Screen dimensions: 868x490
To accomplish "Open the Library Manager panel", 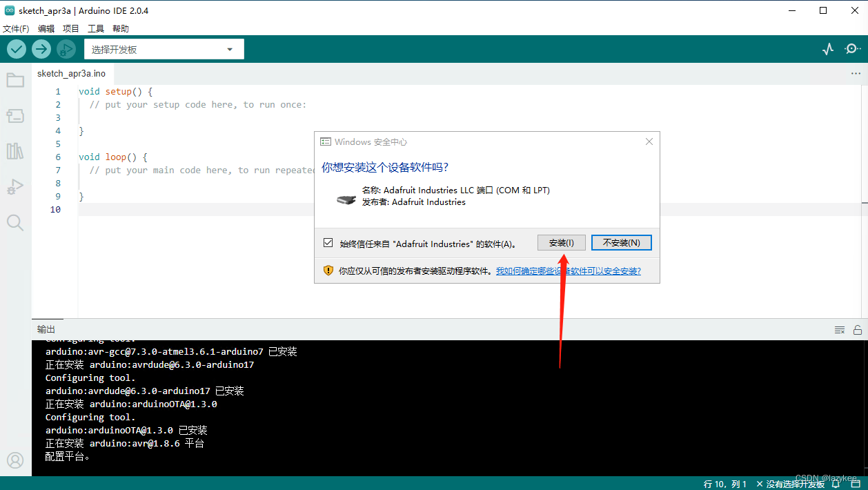I will [x=15, y=151].
